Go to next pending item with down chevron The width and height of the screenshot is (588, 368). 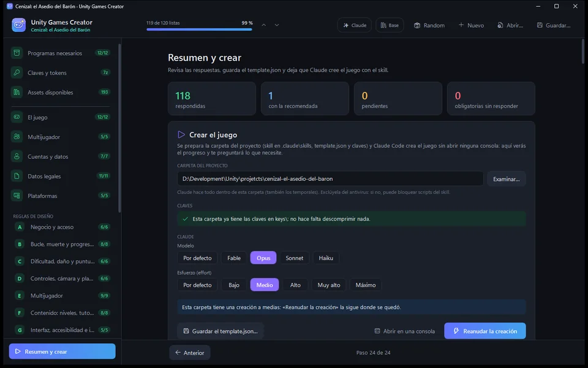click(277, 25)
